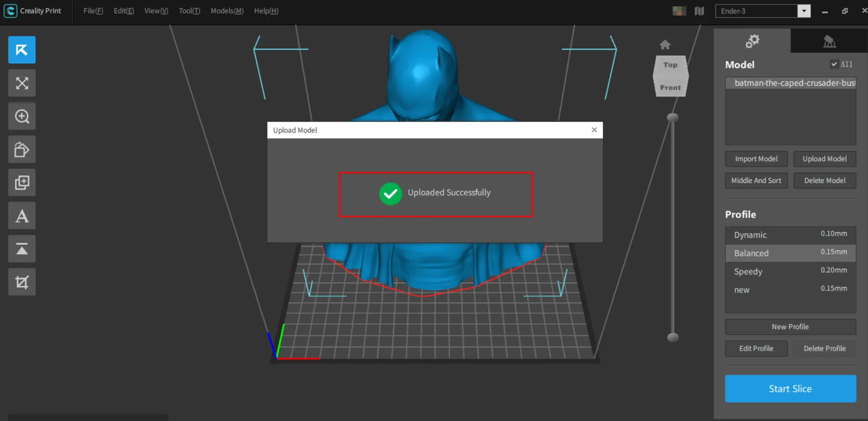Click the Creality Print logo icon
This screenshot has height=421, width=868.
point(10,11)
